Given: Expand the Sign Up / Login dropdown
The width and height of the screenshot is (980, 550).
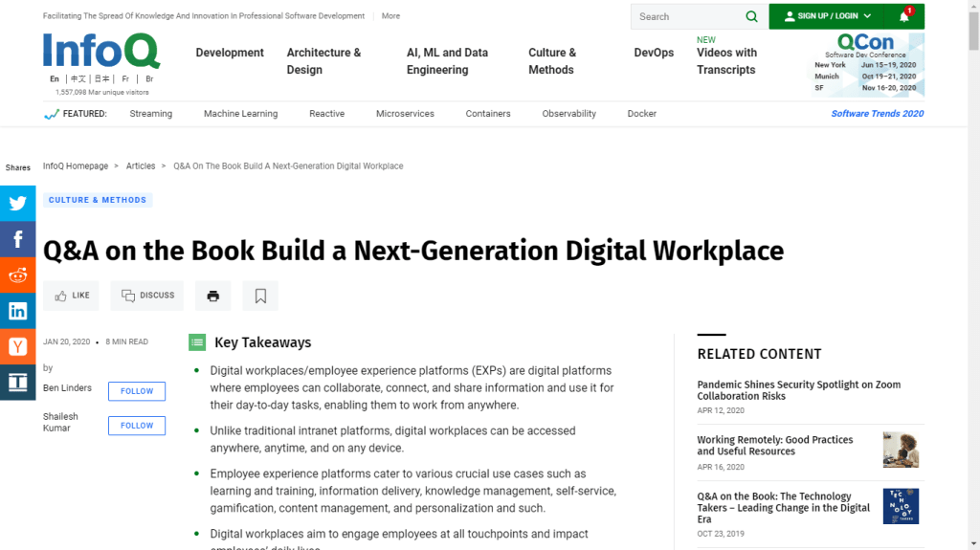Looking at the screenshot, I should click(827, 16).
